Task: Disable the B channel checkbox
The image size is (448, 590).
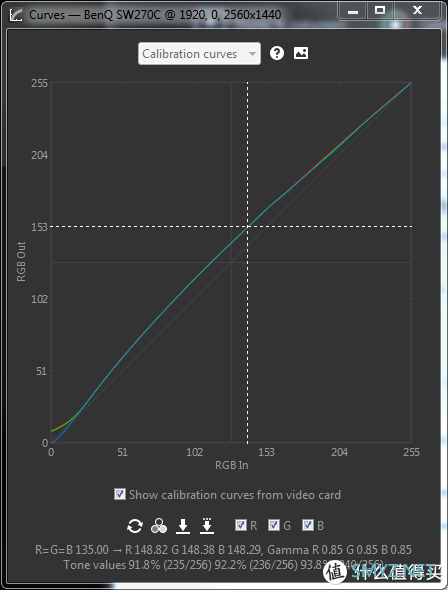Action: pos(308,525)
